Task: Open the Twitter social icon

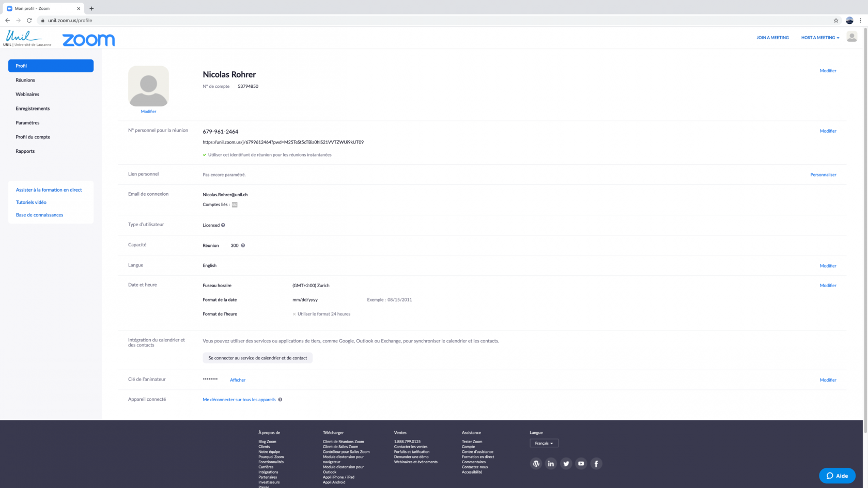Action: click(566, 464)
